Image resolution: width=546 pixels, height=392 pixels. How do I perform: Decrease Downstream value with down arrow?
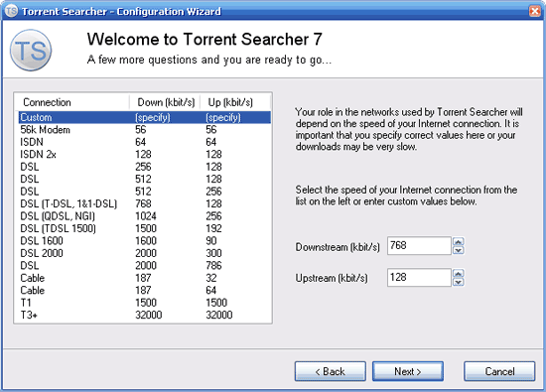tap(459, 250)
